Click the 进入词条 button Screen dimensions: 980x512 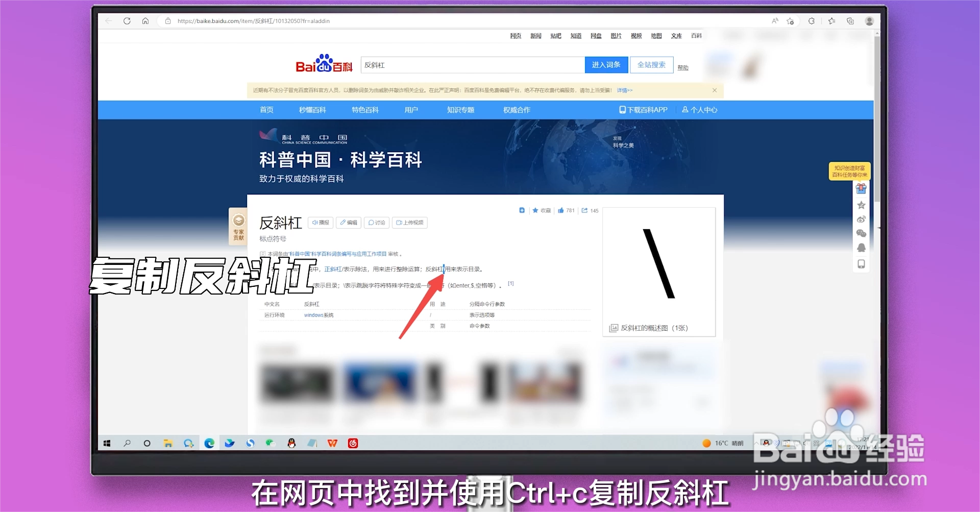[x=606, y=65]
